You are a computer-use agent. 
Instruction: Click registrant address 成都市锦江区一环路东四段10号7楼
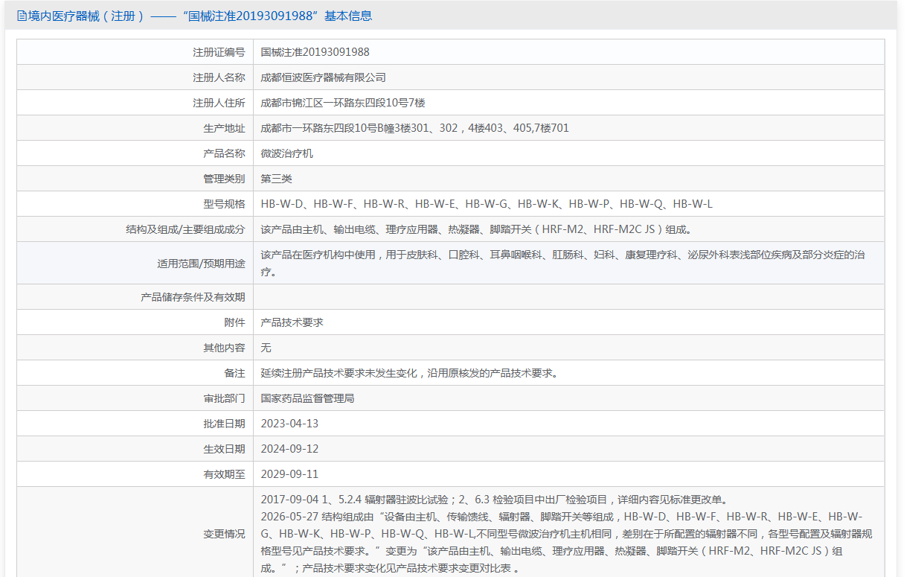343,103
